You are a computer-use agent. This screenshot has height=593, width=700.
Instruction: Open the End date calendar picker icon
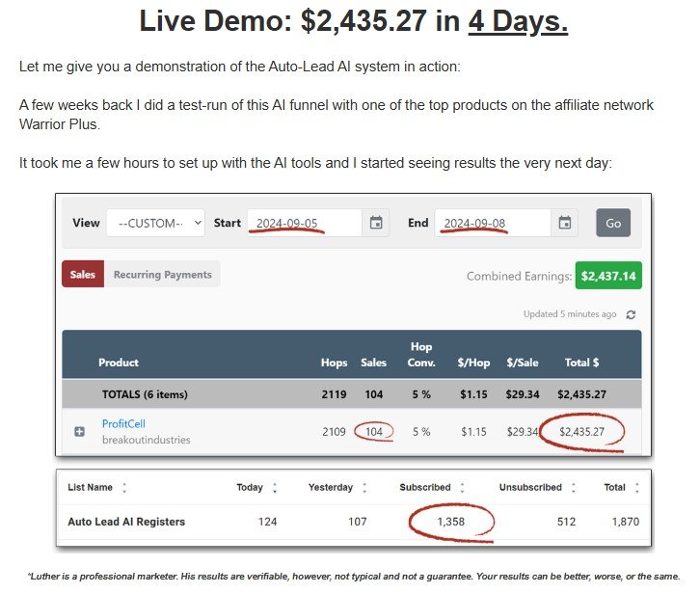[x=565, y=223]
